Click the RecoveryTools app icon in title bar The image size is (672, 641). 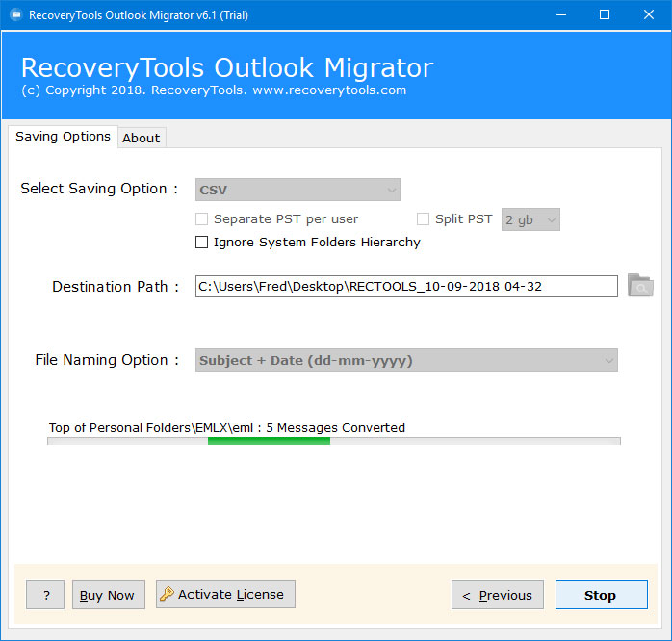click(x=15, y=15)
